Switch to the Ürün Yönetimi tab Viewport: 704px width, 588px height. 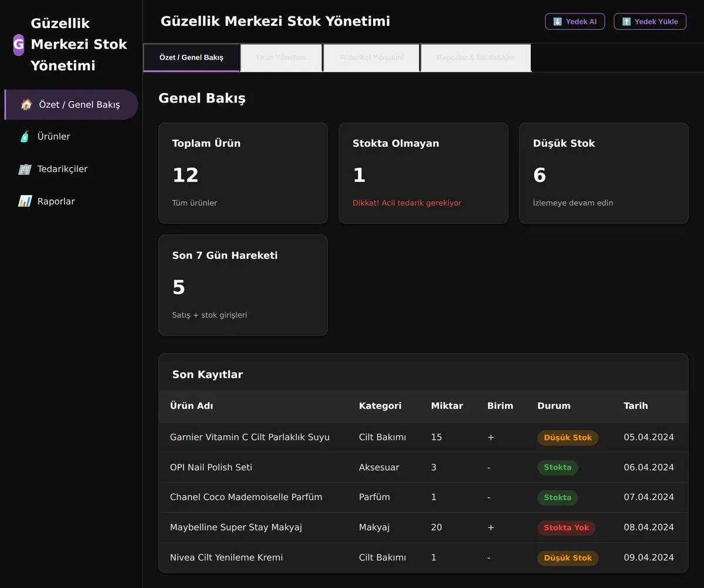[282, 57]
